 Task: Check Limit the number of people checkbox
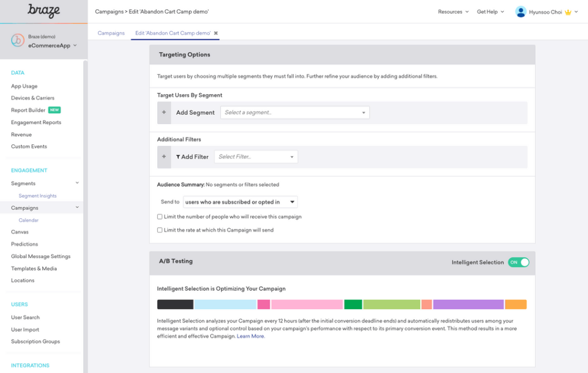160,217
